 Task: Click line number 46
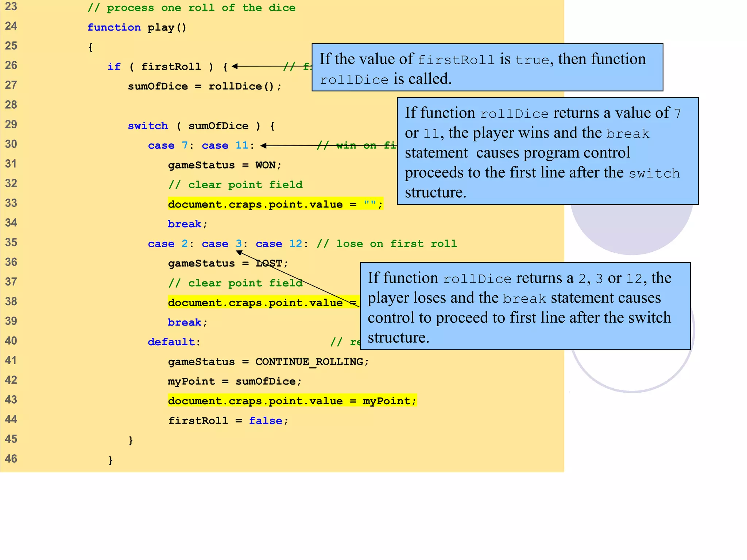click(11, 459)
